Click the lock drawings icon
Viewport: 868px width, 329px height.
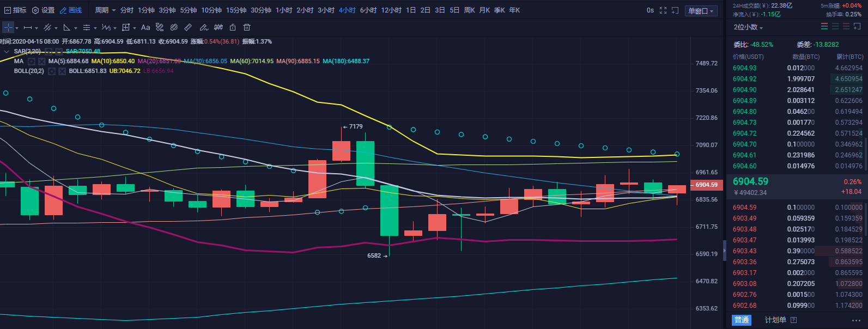point(233,27)
